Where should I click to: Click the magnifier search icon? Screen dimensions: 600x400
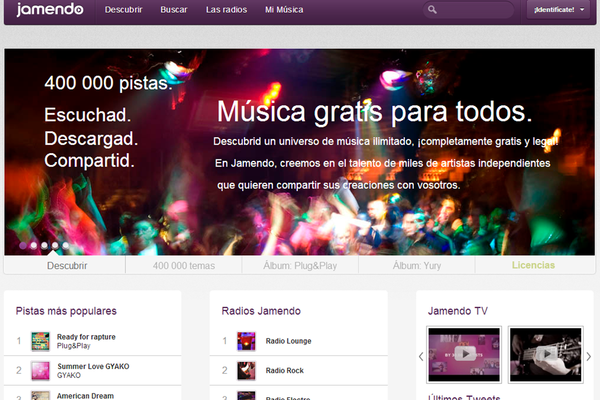click(x=432, y=10)
